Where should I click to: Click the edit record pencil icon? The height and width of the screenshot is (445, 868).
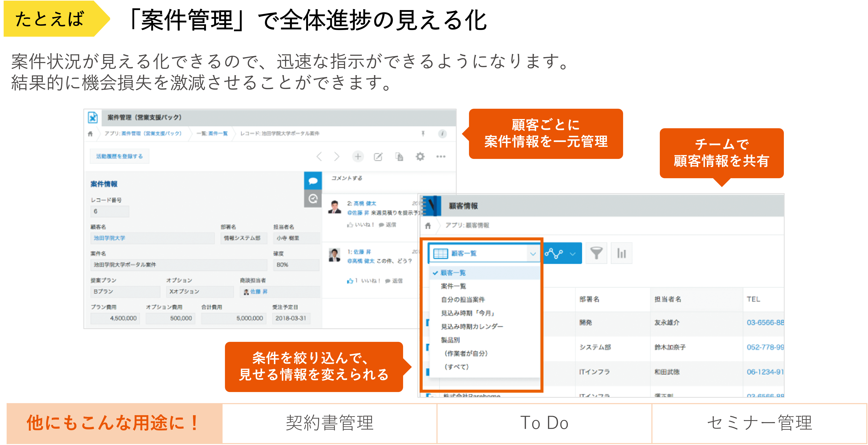point(378,157)
